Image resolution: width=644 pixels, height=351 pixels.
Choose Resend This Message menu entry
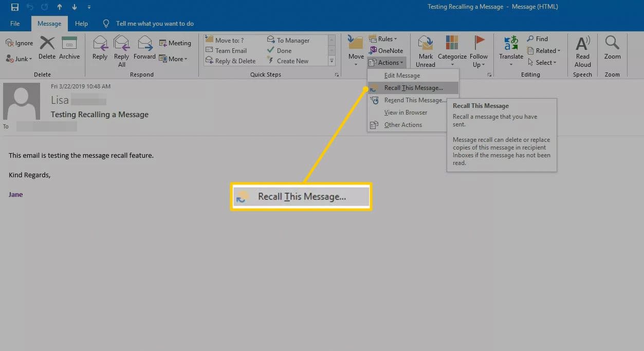(x=414, y=100)
